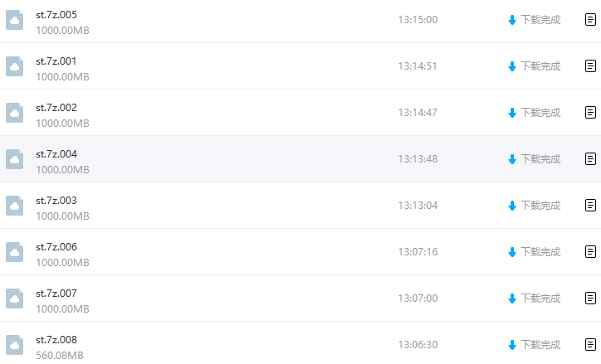The height and width of the screenshot is (364, 601).
Task: Click 下载完成 status for st.7z.006
Action: click(x=540, y=252)
